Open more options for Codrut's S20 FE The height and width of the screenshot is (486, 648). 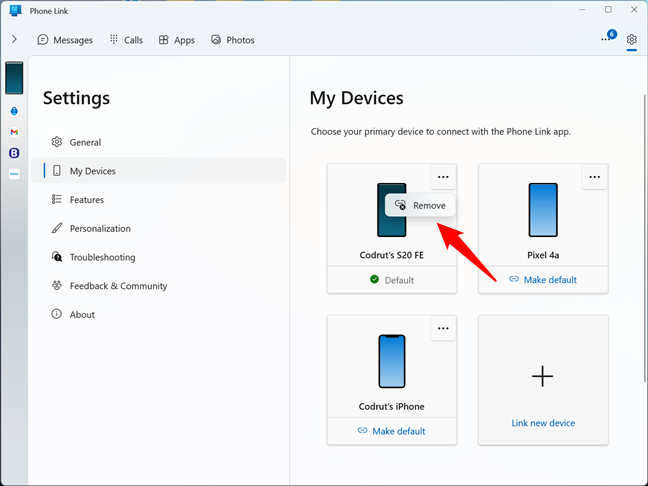click(443, 177)
